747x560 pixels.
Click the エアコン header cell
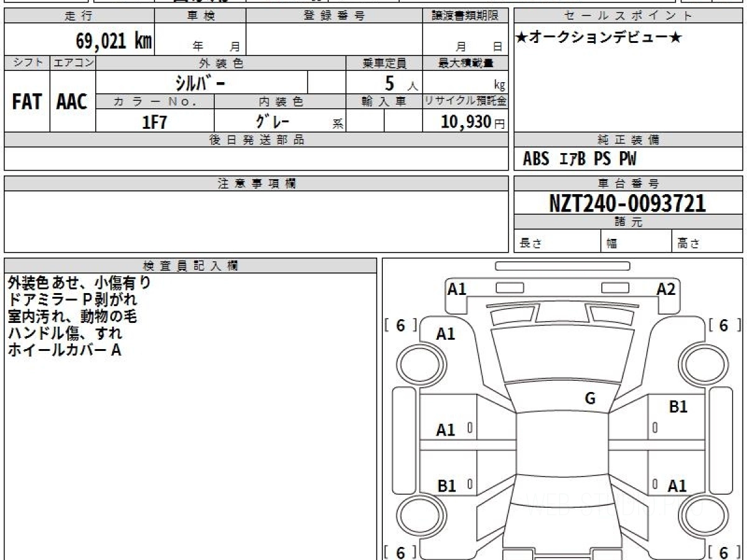click(x=73, y=63)
